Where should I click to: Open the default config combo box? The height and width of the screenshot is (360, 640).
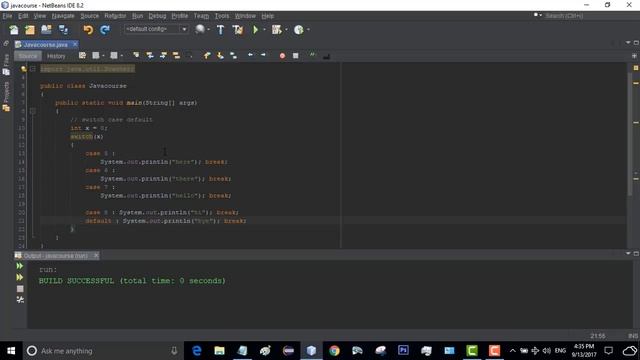[156, 29]
